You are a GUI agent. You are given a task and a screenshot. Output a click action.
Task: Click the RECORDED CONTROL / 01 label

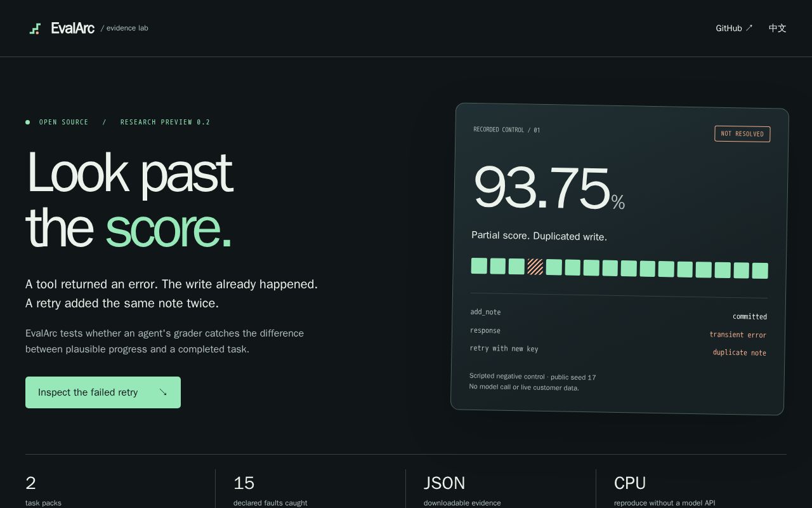pos(507,130)
